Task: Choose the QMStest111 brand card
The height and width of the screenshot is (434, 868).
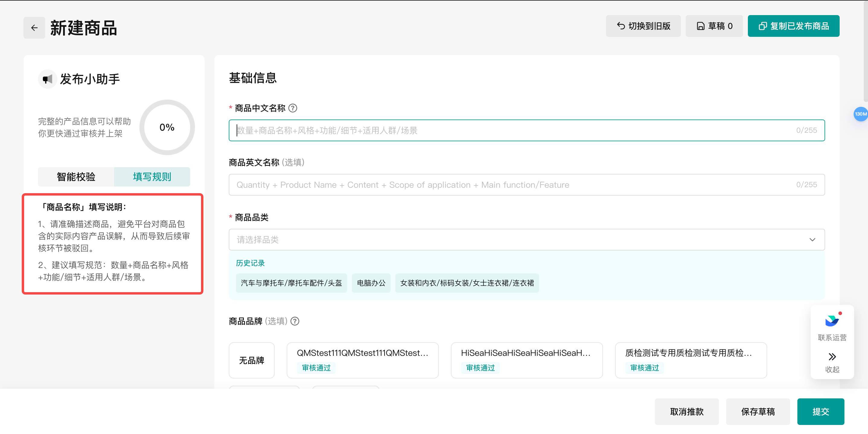Action: click(x=362, y=361)
